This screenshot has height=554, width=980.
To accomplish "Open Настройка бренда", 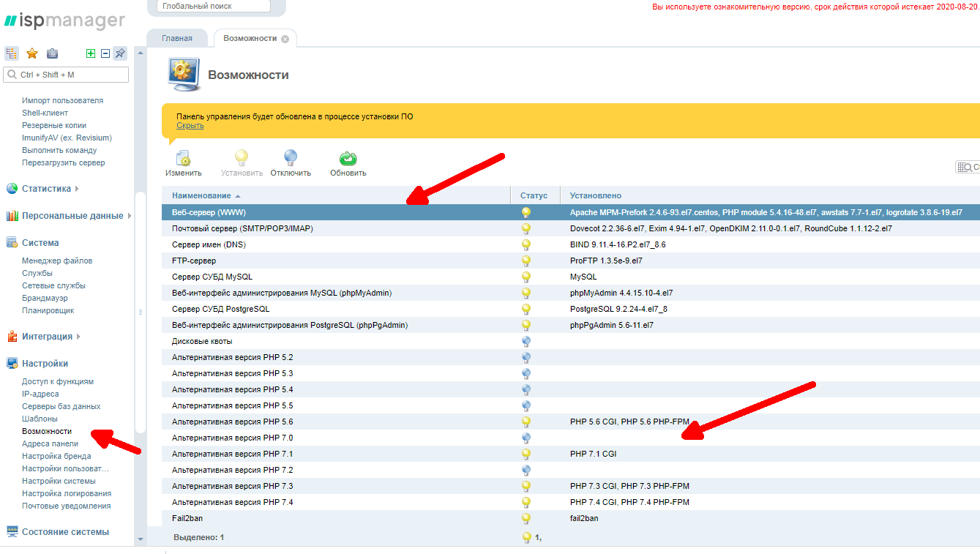I will pos(56,456).
